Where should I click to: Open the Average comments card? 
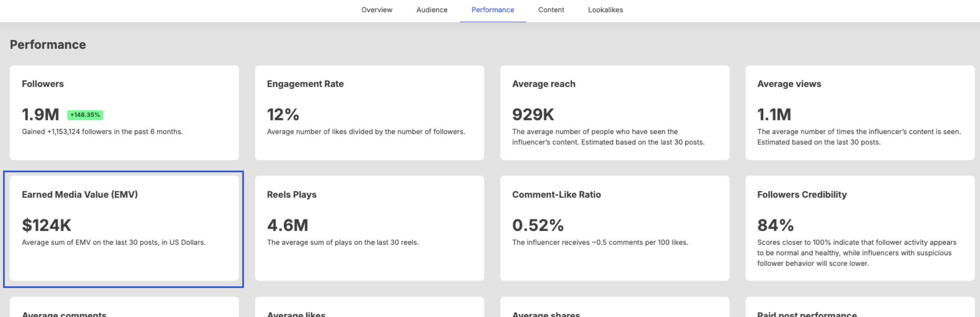[124, 309]
